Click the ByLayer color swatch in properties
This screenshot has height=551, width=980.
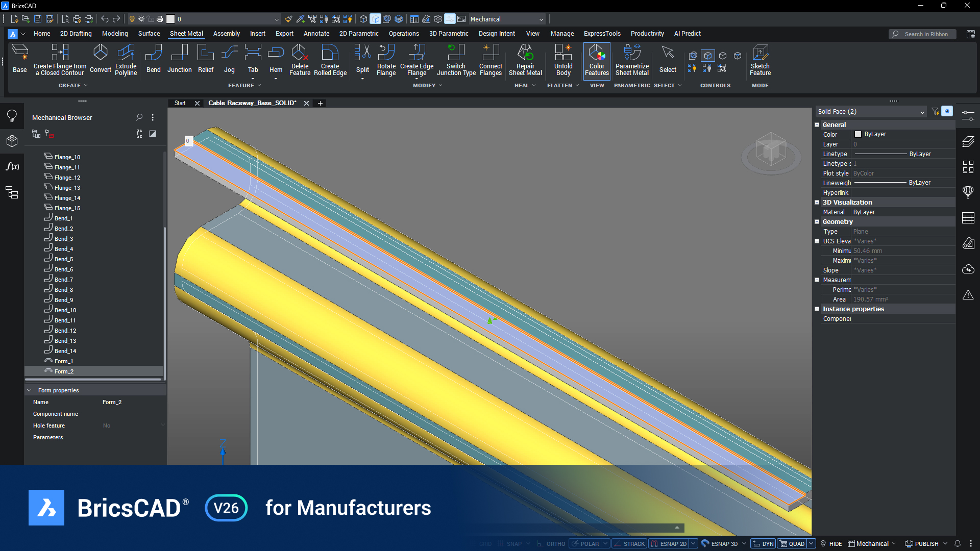click(x=859, y=134)
